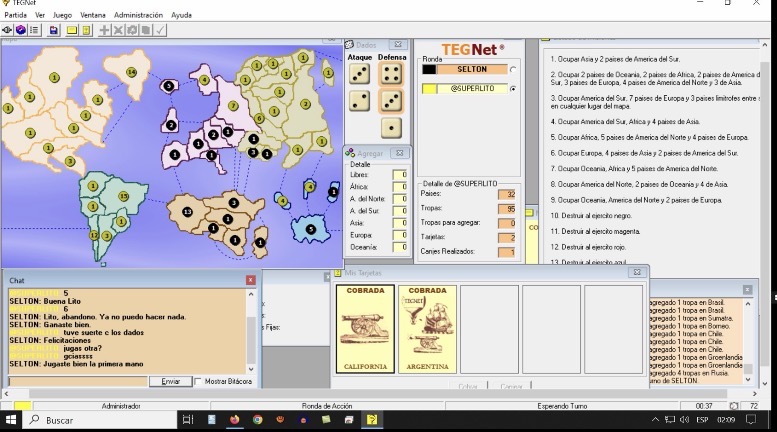Open the Partida menu
This screenshot has height=432, width=777.
[x=15, y=15]
